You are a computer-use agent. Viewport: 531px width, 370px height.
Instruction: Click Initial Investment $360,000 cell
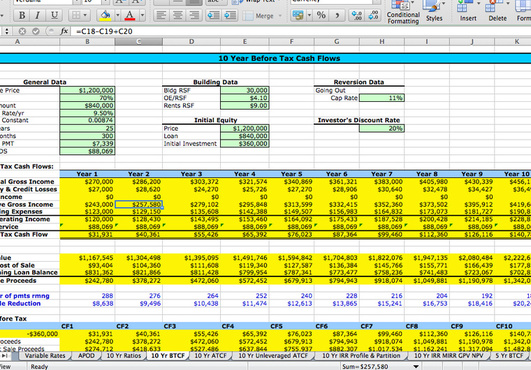245,144
